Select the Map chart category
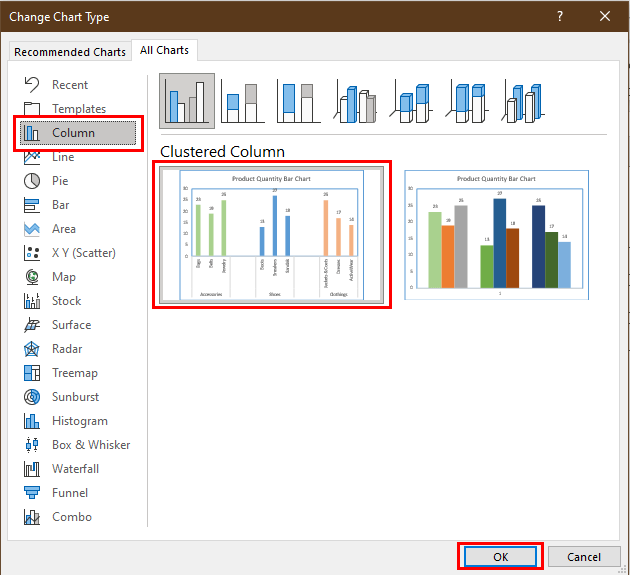630x575 pixels. point(78,277)
